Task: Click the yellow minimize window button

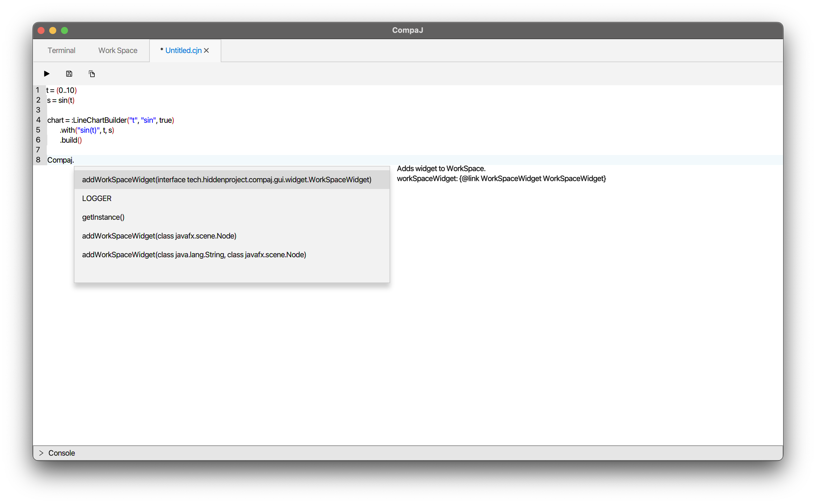Action: pyautogui.click(x=53, y=30)
